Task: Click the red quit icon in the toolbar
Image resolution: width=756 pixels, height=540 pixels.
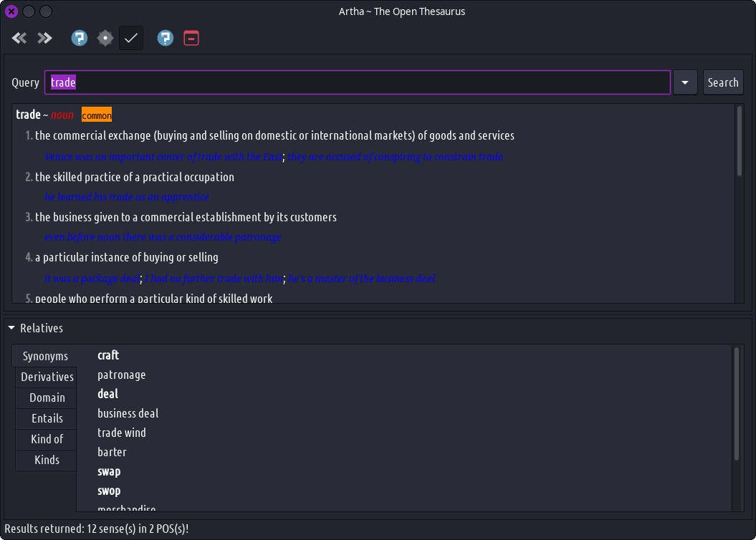Action: [191, 38]
